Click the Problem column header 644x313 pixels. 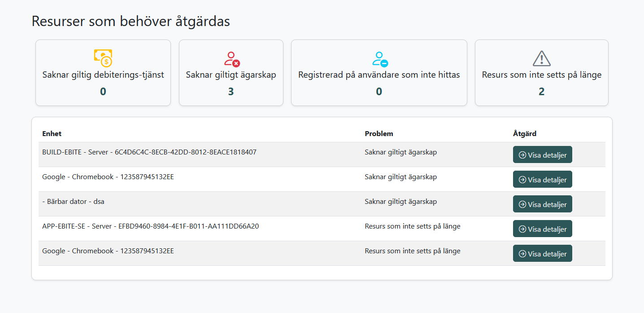tap(379, 134)
